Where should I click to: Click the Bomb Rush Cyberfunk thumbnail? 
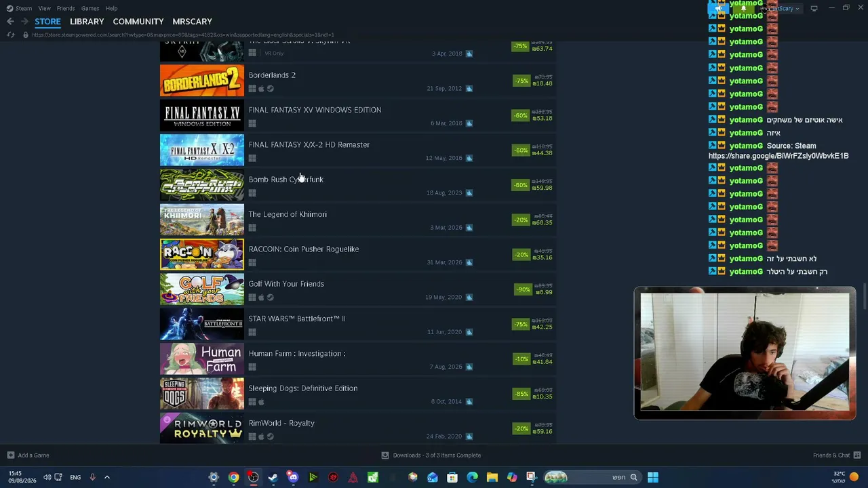click(x=202, y=185)
